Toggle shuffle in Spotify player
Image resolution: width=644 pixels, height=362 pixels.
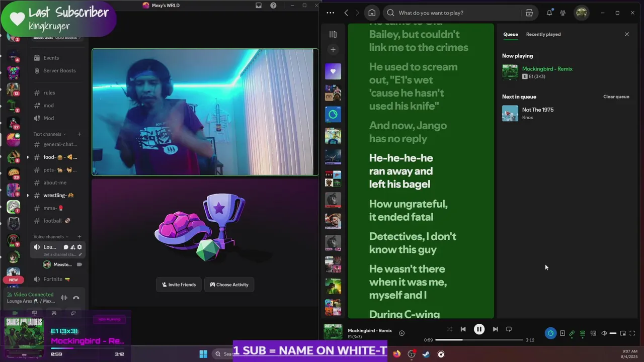point(449,329)
